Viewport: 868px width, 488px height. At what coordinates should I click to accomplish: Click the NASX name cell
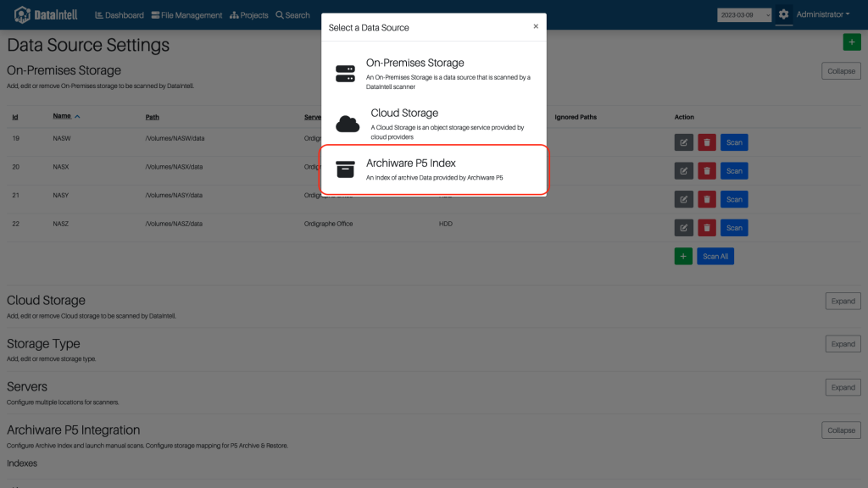coord(61,167)
